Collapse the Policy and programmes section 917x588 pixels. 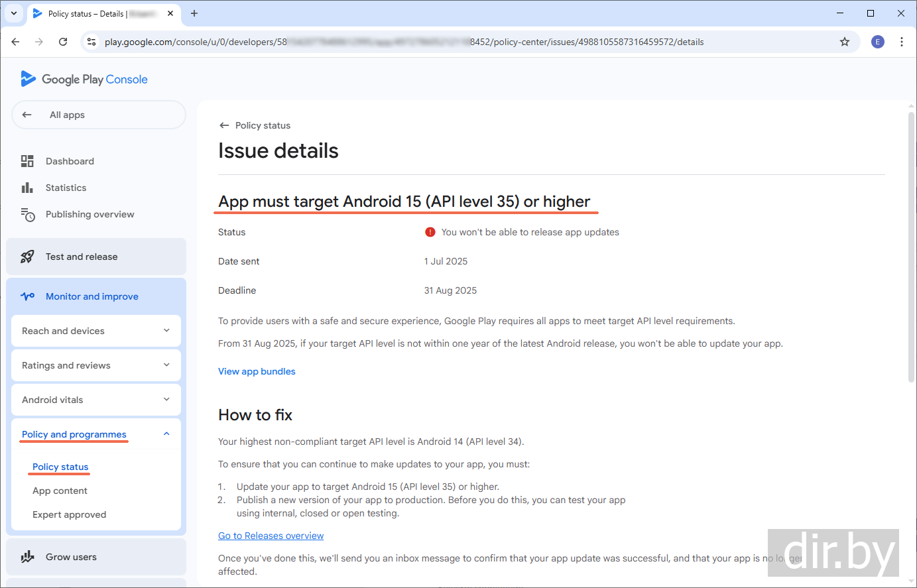pyautogui.click(x=166, y=434)
